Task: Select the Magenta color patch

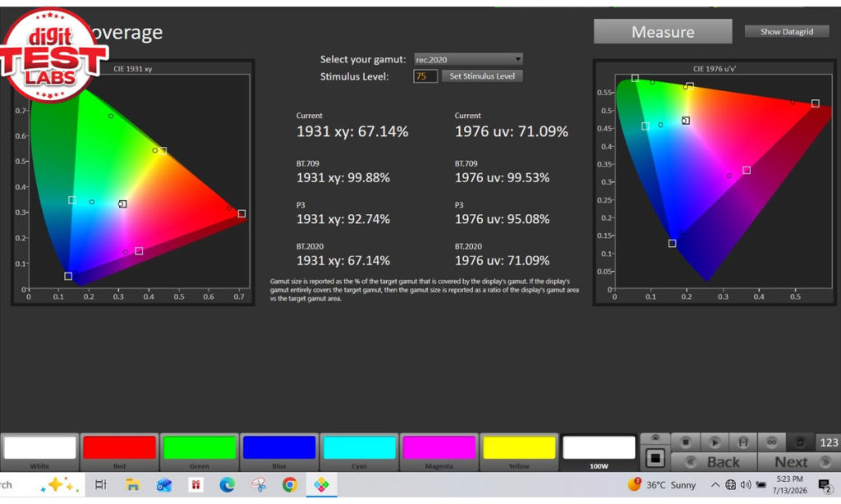Action: (x=439, y=452)
